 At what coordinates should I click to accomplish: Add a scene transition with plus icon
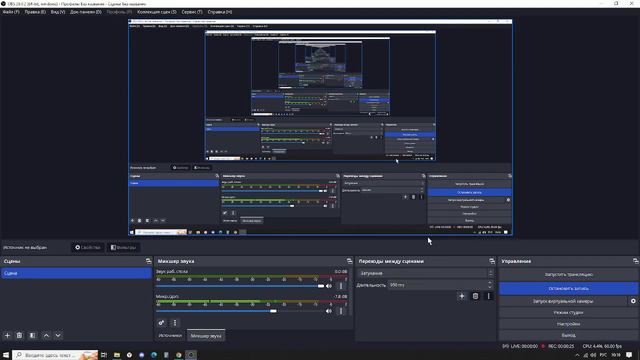tap(462, 296)
